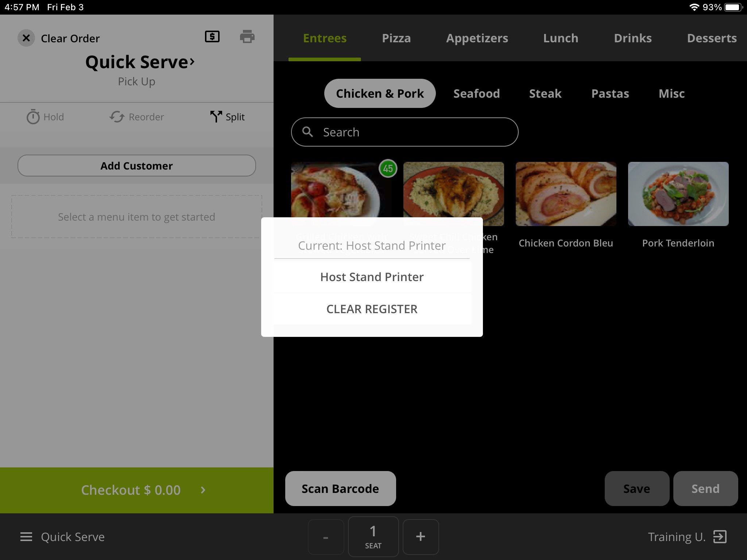The height and width of the screenshot is (560, 747).
Task: Select the Pastas subcategory
Action: pos(610,93)
